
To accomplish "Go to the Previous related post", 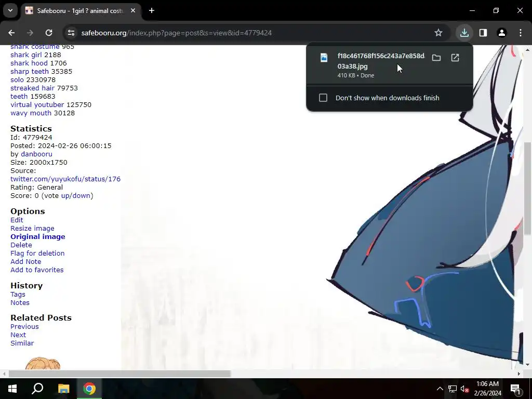I will 24,327.
